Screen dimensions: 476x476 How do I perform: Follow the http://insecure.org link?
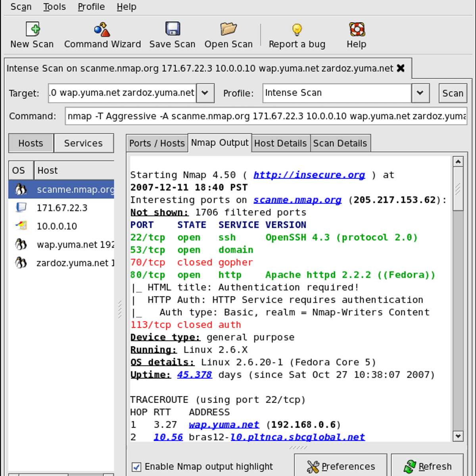(309, 175)
